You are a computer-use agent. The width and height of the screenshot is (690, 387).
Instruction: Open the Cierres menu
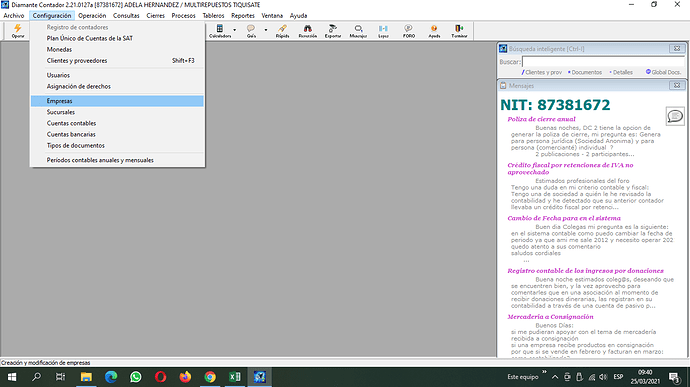(155, 15)
